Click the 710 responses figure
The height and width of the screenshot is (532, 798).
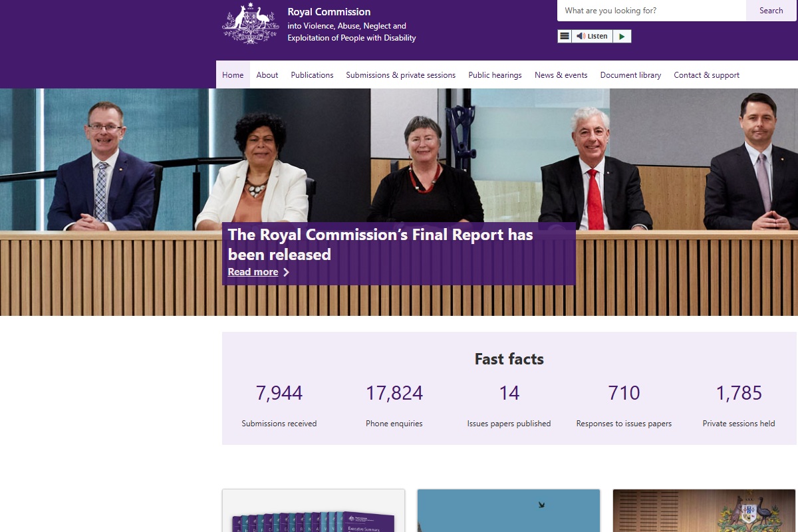(x=624, y=393)
